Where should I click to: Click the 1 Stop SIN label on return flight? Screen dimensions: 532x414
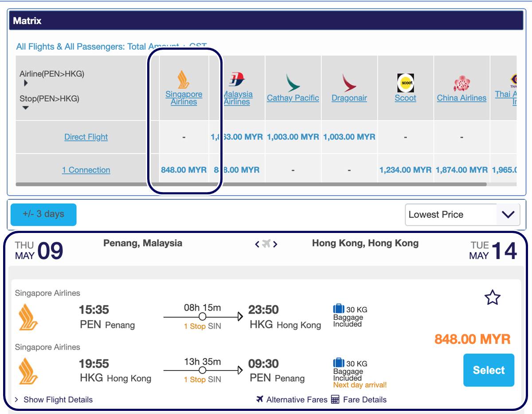pyautogui.click(x=202, y=380)
